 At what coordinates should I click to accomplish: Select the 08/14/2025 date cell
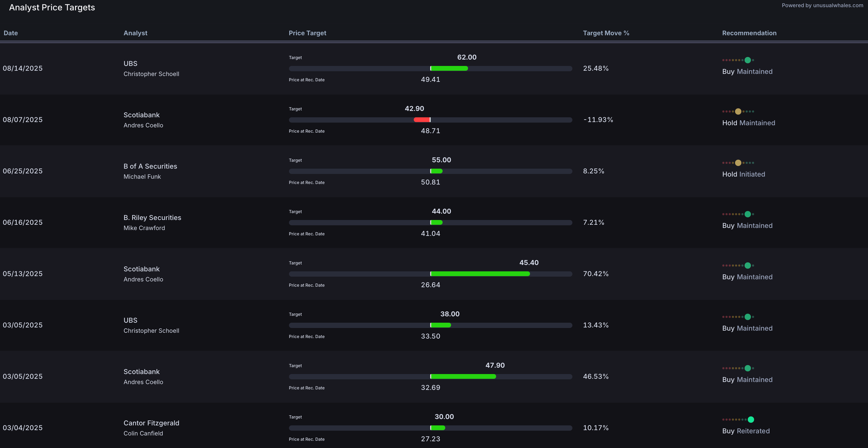[x=23, y=69]
